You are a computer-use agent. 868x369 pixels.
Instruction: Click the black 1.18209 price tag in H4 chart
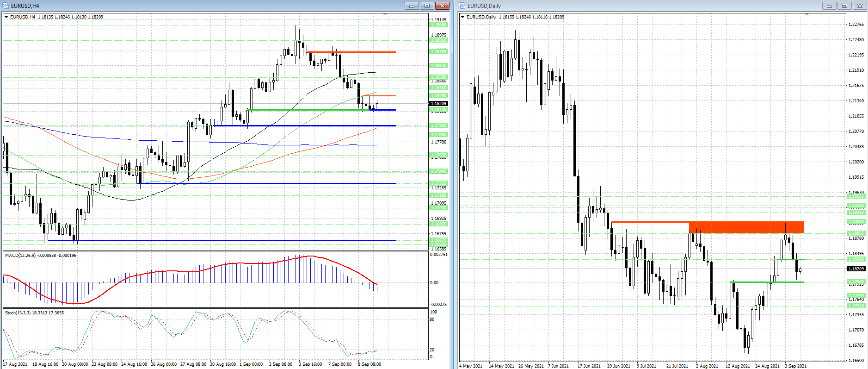[x=438, y=104]
